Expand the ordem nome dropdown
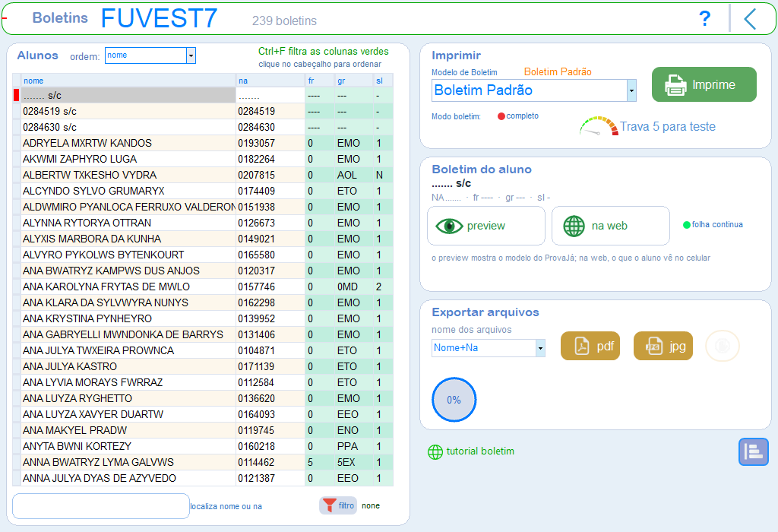Viewport: 778px width, 532px height. point(191,55)
